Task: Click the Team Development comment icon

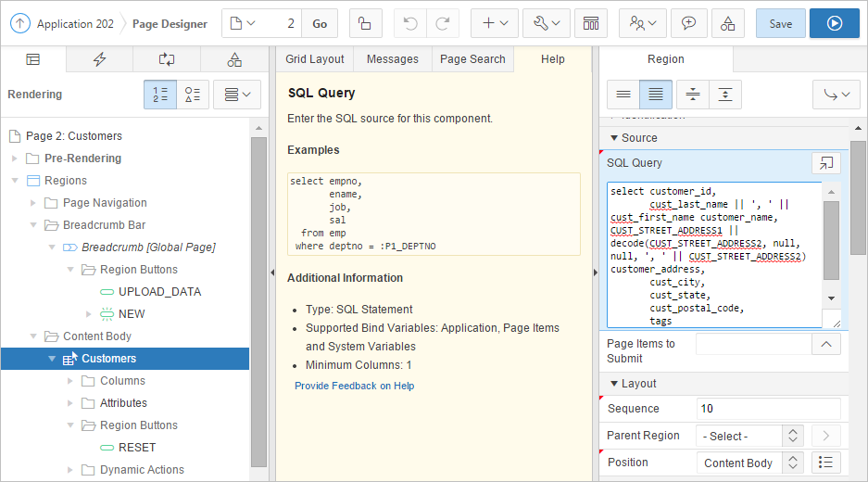Action: click(688, 23)
